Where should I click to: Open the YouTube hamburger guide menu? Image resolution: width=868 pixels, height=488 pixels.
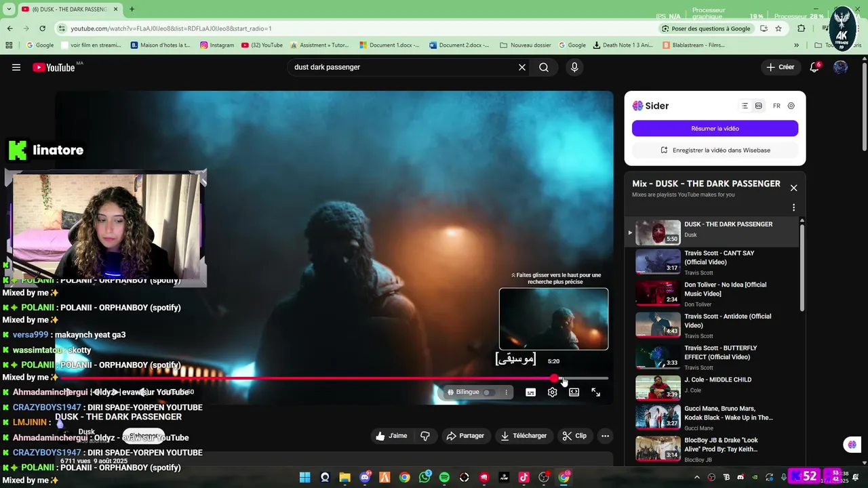click(16, 67)
